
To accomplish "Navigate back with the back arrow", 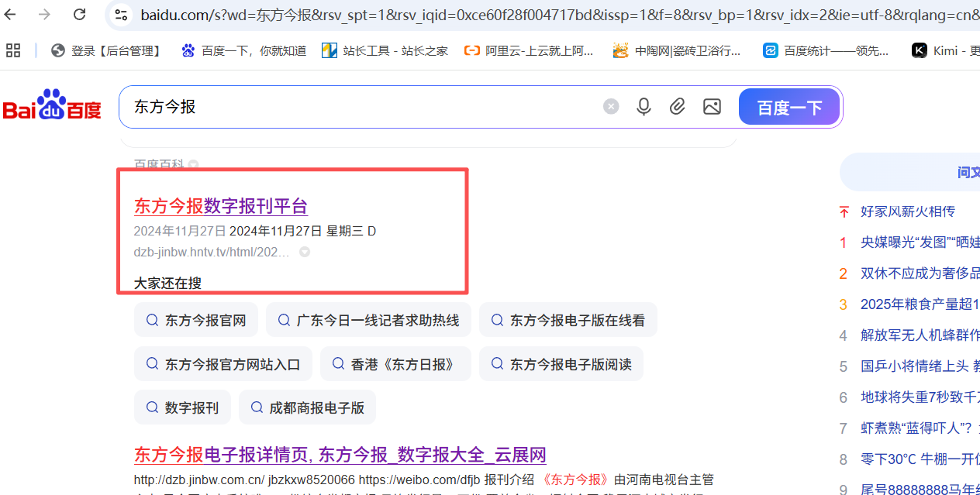I will [x=11, y=14].
